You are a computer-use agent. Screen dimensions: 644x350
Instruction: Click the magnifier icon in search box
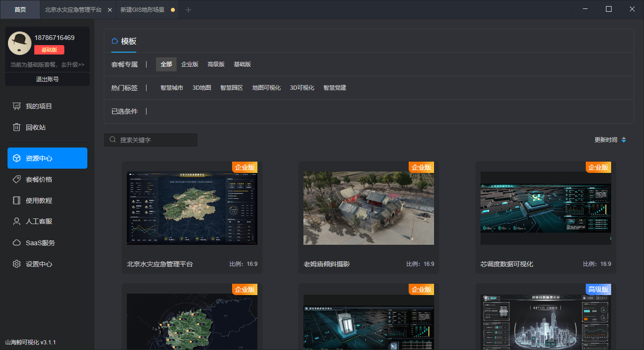pos(113,140)
